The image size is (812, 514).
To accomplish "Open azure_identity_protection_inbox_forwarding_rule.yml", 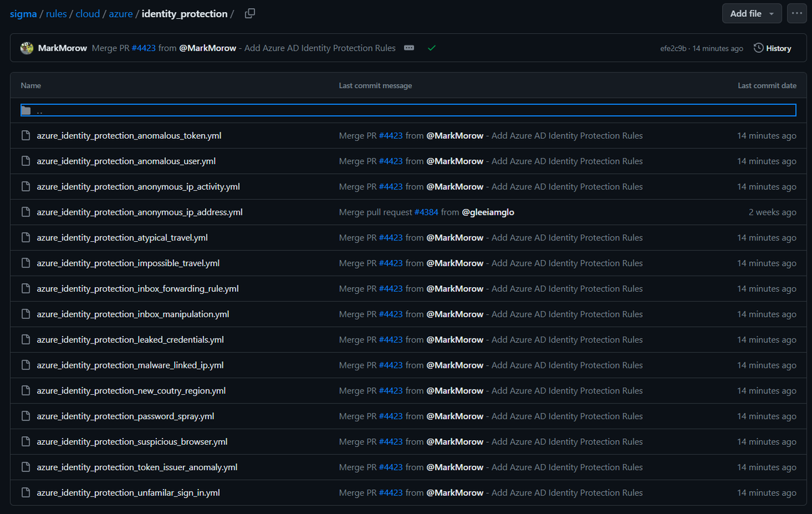I will point(138,288).
